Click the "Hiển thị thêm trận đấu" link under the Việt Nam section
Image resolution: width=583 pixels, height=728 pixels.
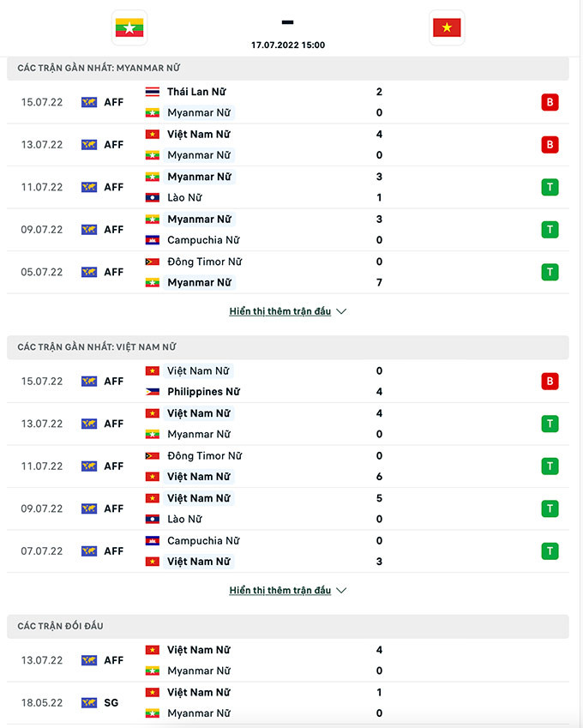coord(279,591)
